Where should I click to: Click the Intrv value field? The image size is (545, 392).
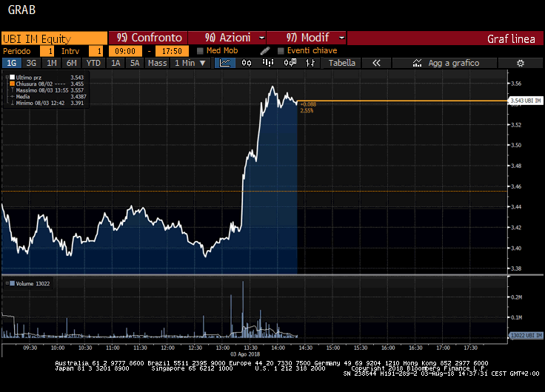point(96,51)
